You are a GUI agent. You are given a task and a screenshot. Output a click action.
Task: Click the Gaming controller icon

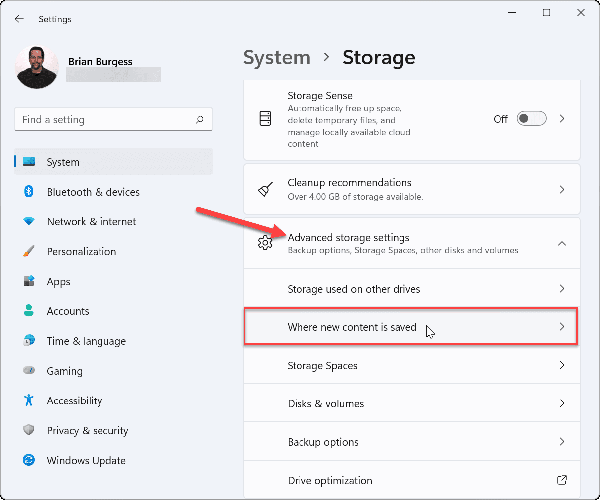point(27,371)
